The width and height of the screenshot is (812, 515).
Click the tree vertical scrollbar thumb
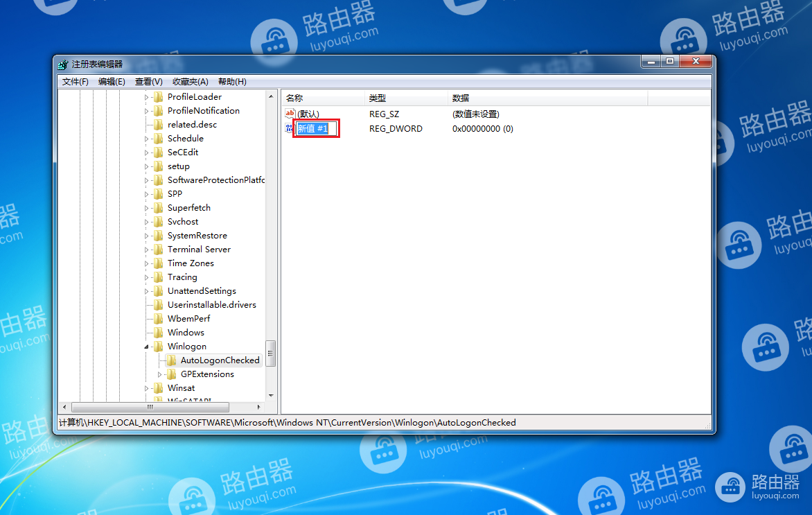tap(270, 353)
